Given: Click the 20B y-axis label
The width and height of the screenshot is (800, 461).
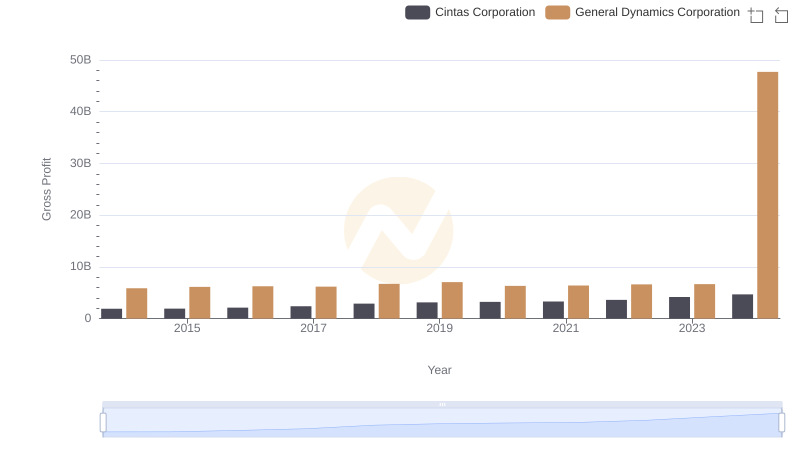Looking at the screenshot, I should tap(81, 215).
